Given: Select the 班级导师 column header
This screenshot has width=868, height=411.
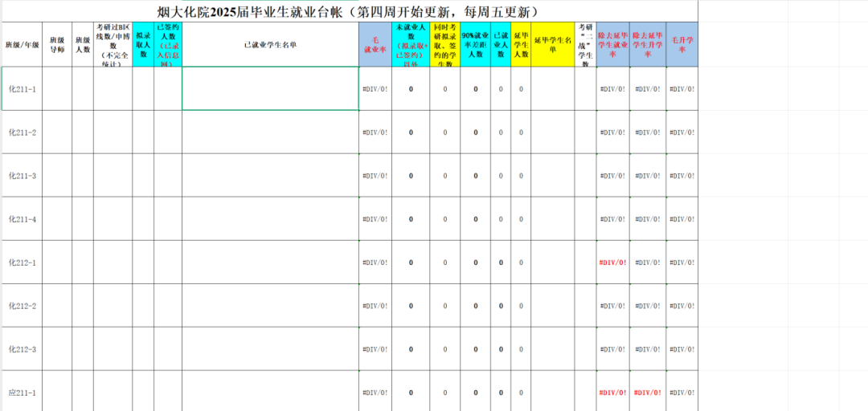Looking at the screenshot, I should coord(57,44).
